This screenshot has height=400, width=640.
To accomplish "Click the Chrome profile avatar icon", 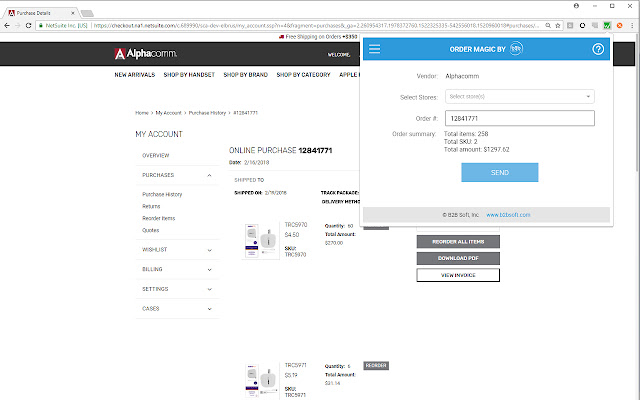I will click(x=576, y=6).
